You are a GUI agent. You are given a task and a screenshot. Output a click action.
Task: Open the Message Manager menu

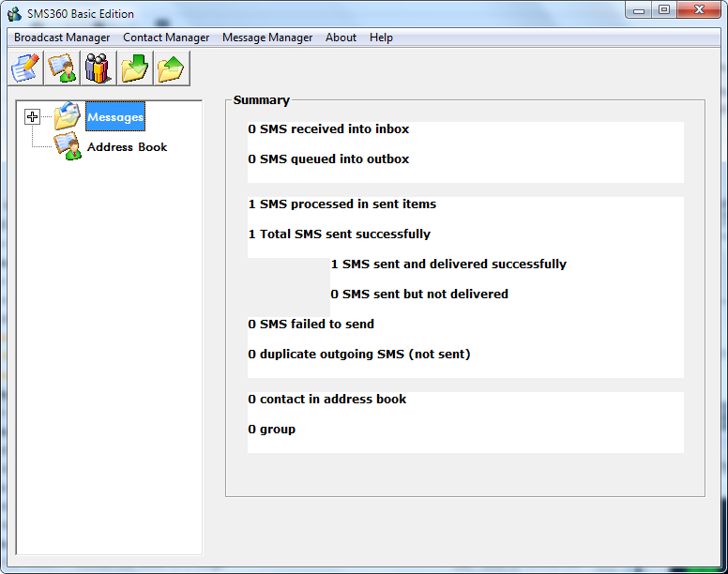pyautogui.click(x=267, y=38)
